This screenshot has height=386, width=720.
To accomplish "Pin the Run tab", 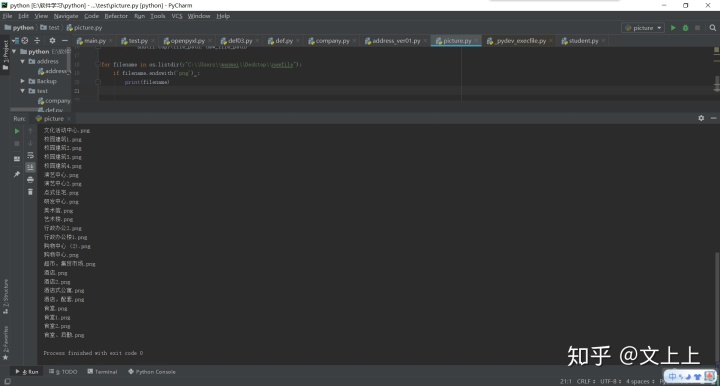I will 17,174.
